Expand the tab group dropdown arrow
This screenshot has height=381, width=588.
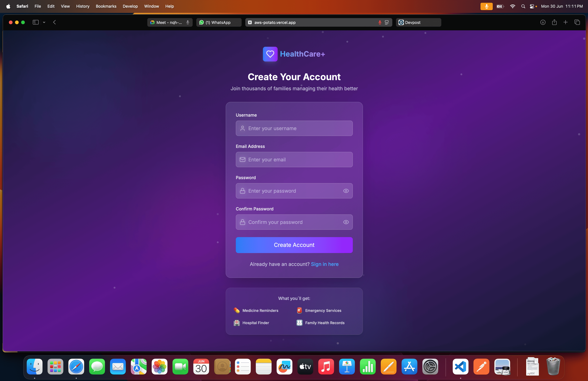pyautogui.click(x=44, y=22)
